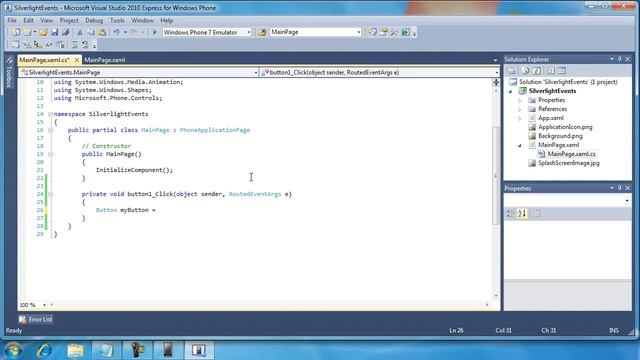Click the A+ icon on the text editor toolbar

tap(49, 44)
